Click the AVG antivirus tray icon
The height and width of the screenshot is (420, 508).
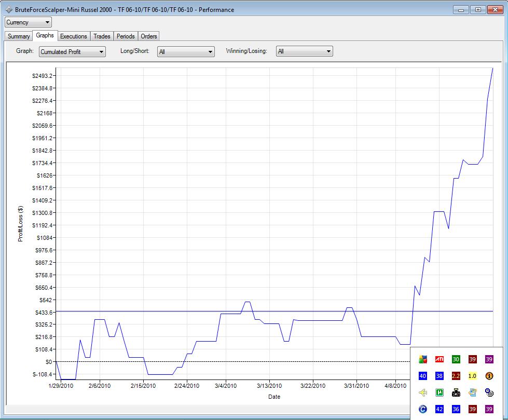point(423,359)
